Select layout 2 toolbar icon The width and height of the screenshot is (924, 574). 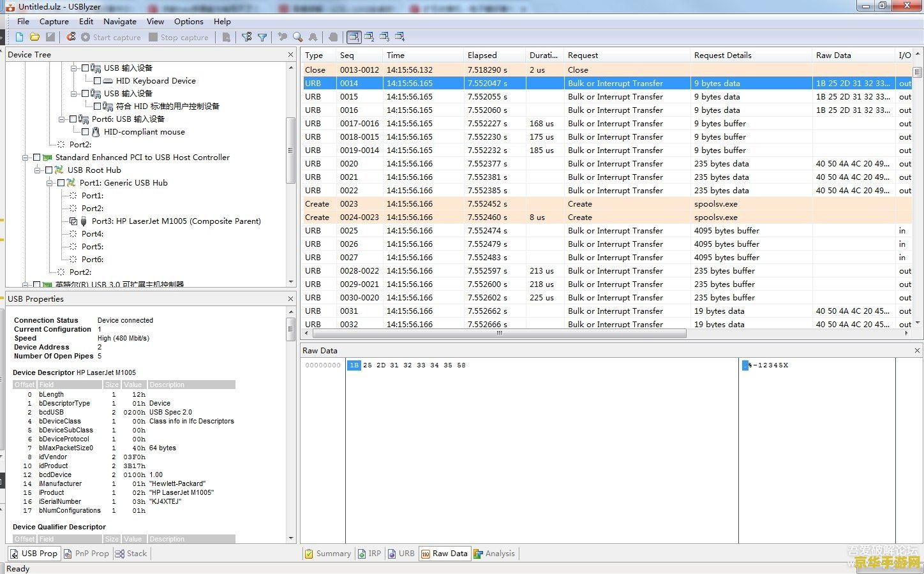(x=369, y=37)
